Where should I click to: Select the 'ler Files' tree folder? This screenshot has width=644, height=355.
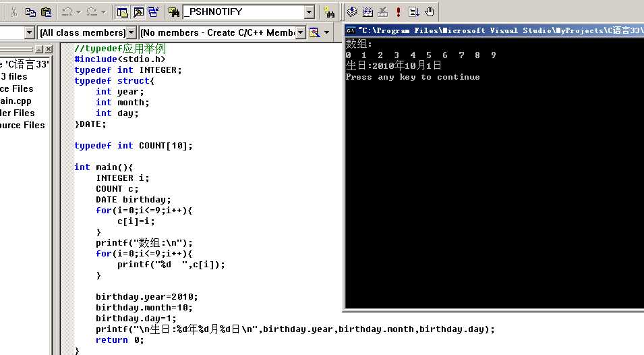pyautogui.click(x=18, y=113)
